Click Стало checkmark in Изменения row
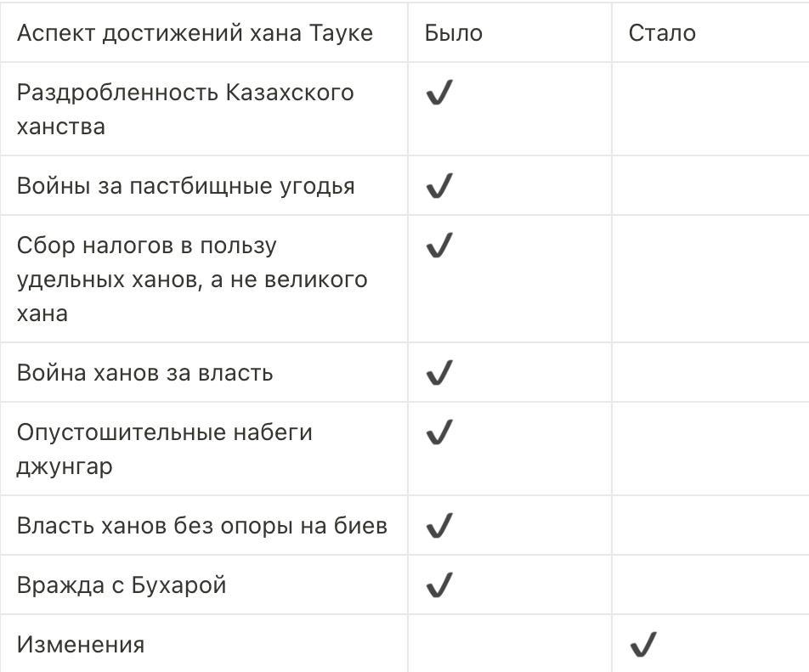809x672 pixels. click(642, 645)
